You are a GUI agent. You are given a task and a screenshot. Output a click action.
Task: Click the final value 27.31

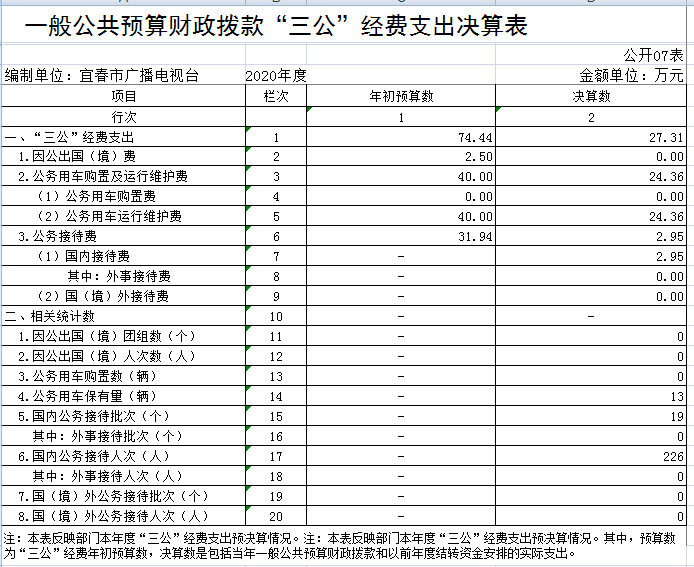tap(666, 138)
